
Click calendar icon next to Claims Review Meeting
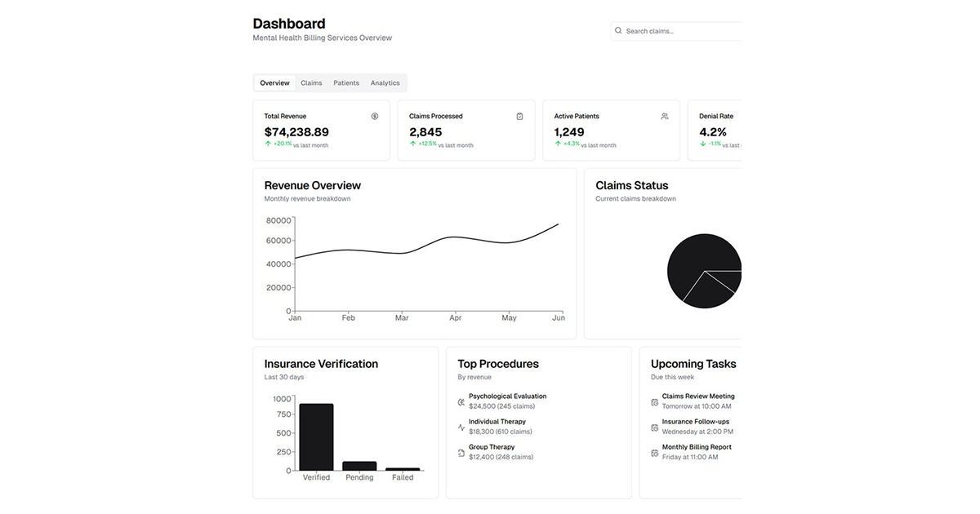point(654,401)
